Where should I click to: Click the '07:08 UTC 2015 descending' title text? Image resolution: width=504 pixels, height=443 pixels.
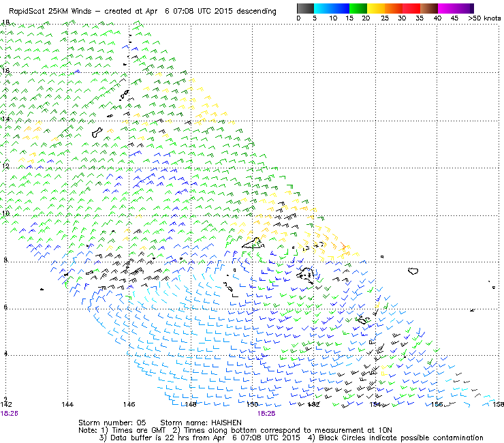point(225,12)
